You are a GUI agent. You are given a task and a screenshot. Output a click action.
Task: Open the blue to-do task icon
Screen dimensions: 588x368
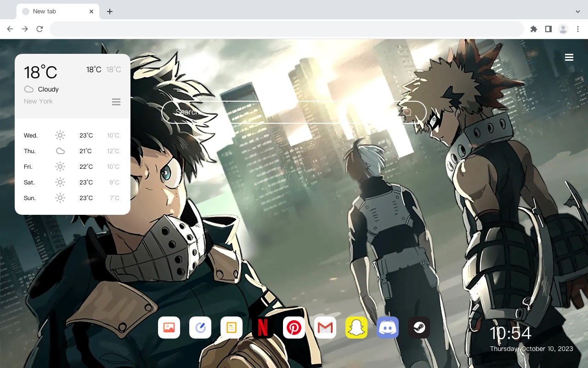(200, 328)
